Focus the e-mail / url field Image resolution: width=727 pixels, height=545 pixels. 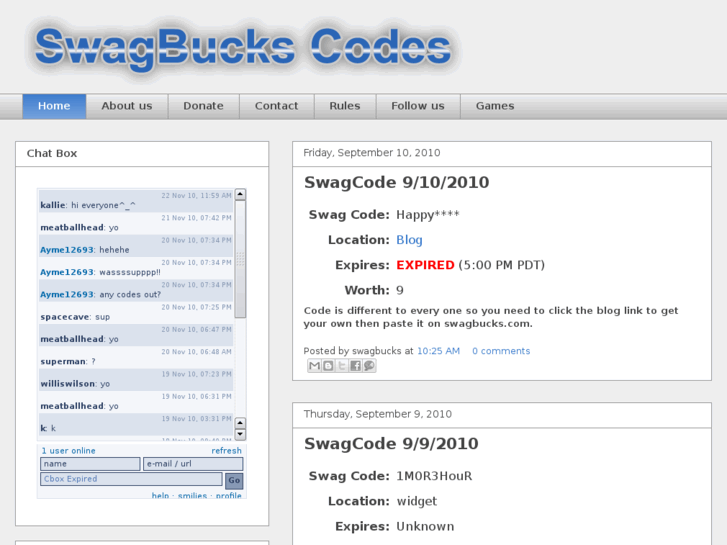pos(193,464)
